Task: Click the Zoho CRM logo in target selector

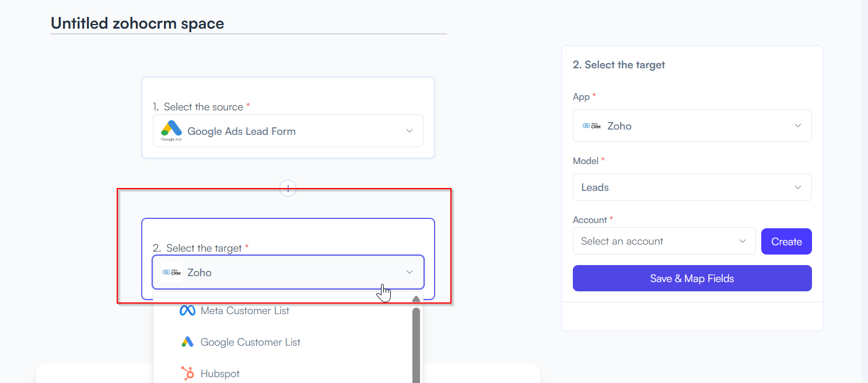Action: [x=171, y=272]
